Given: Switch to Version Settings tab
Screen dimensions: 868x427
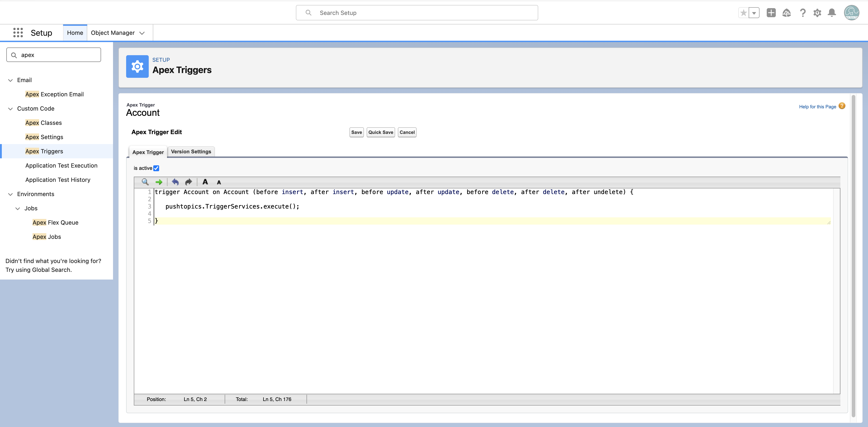Looking at the screenshot, I should tap(191, 152).
